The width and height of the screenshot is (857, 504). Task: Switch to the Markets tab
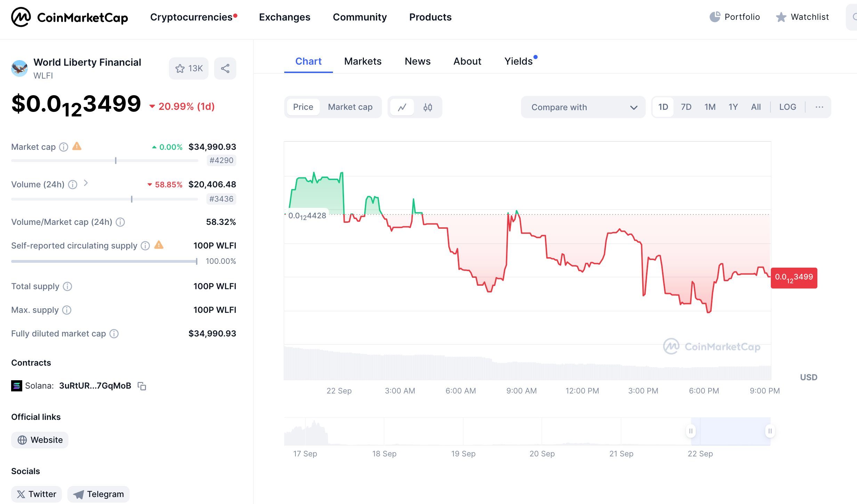[363, 62]
